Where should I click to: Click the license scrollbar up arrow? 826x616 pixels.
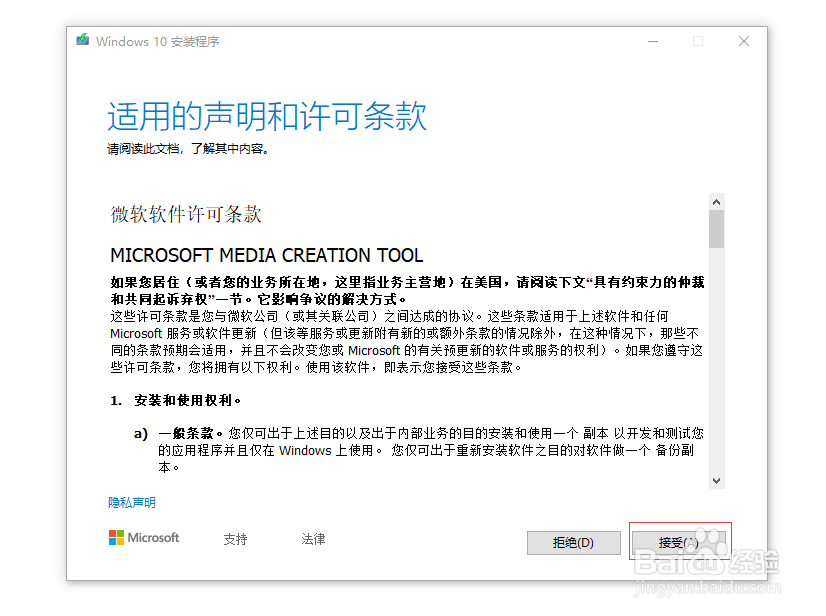[x=716, y=202]
